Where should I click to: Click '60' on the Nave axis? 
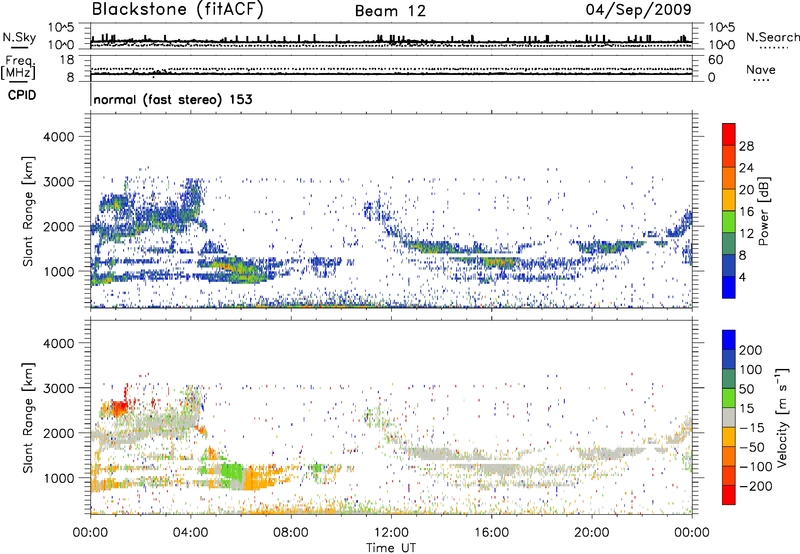click(716, 60)
